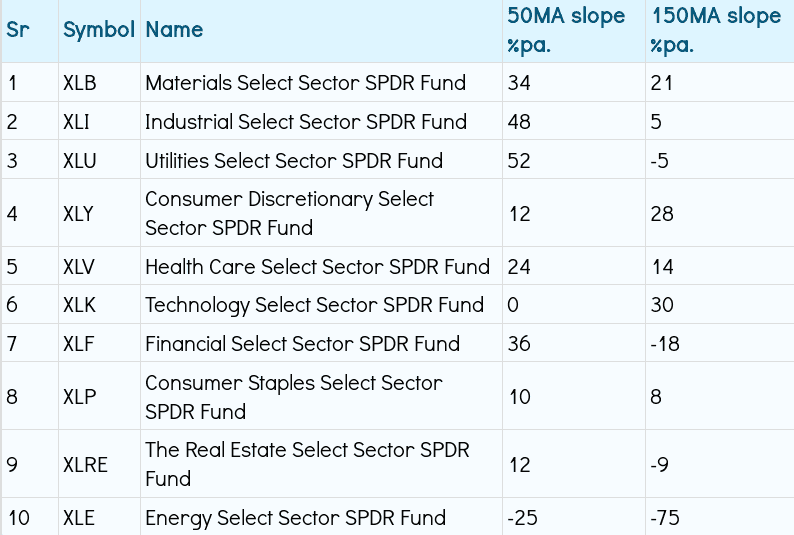The image size is (794, 535).
Task: Sort by 150MA slope %pa. header
Action: (x=716, y=30)
